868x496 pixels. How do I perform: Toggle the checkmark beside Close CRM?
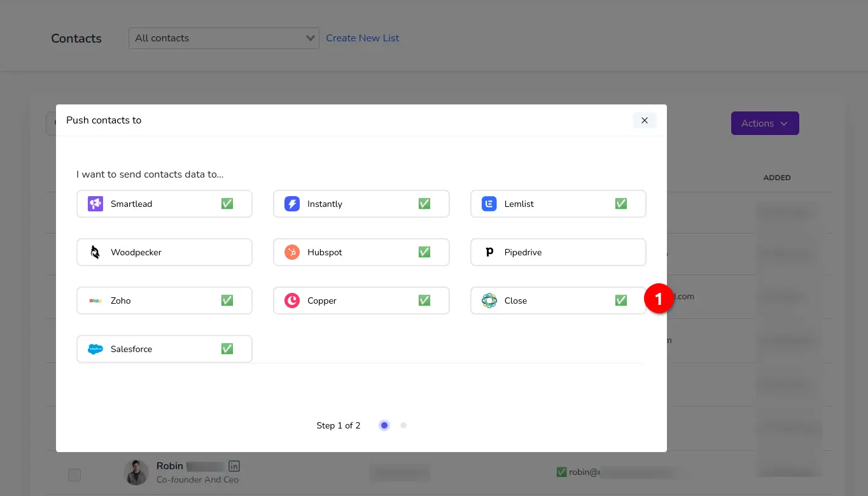(621, 300)
